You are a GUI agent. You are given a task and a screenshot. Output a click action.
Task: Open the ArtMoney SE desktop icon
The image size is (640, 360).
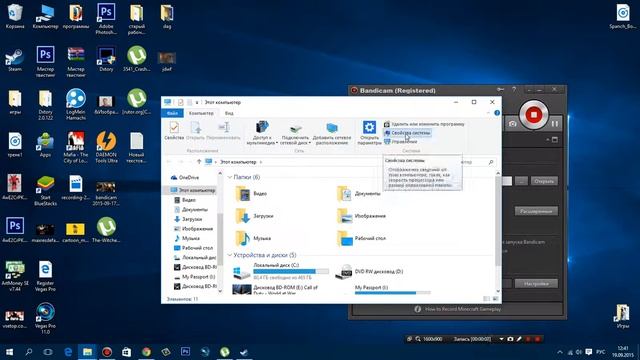pyautogui.click(x=15, y=276)
